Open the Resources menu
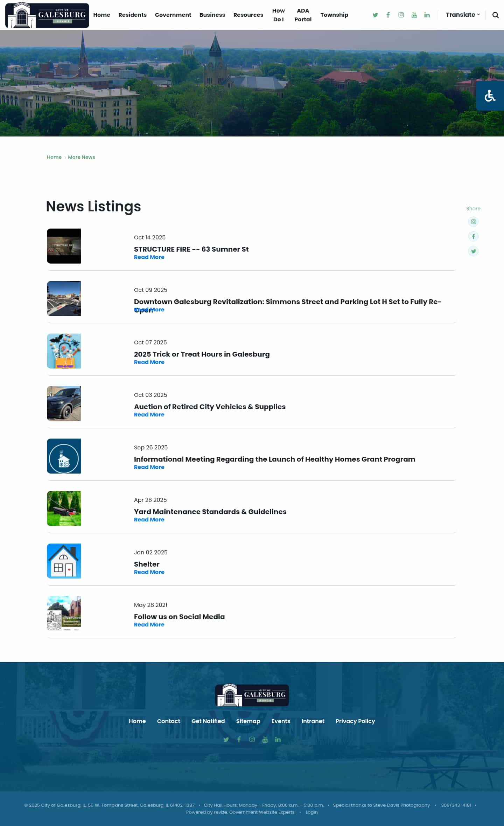The height and width of the screenshot is (826, 504). [x=248, y=15]
